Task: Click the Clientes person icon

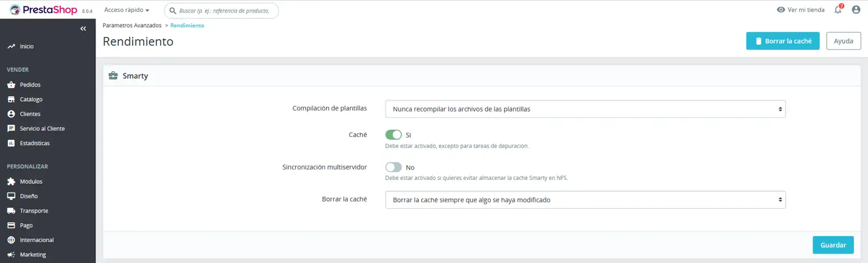Action: click(11, 114)
